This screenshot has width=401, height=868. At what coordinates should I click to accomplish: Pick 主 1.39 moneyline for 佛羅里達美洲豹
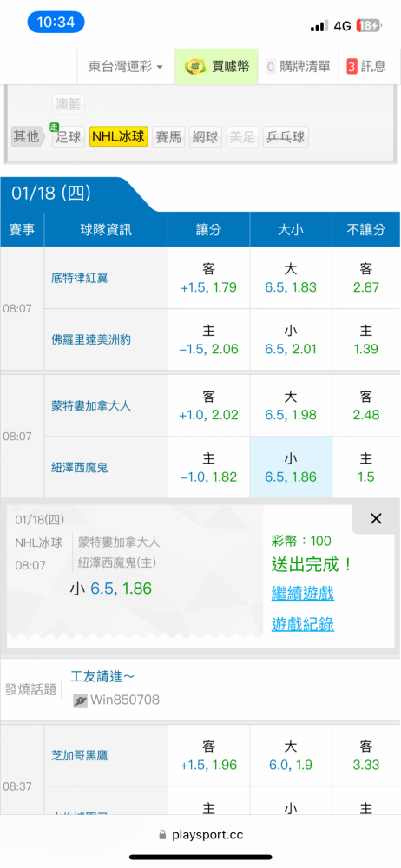(x=366, y=339)
